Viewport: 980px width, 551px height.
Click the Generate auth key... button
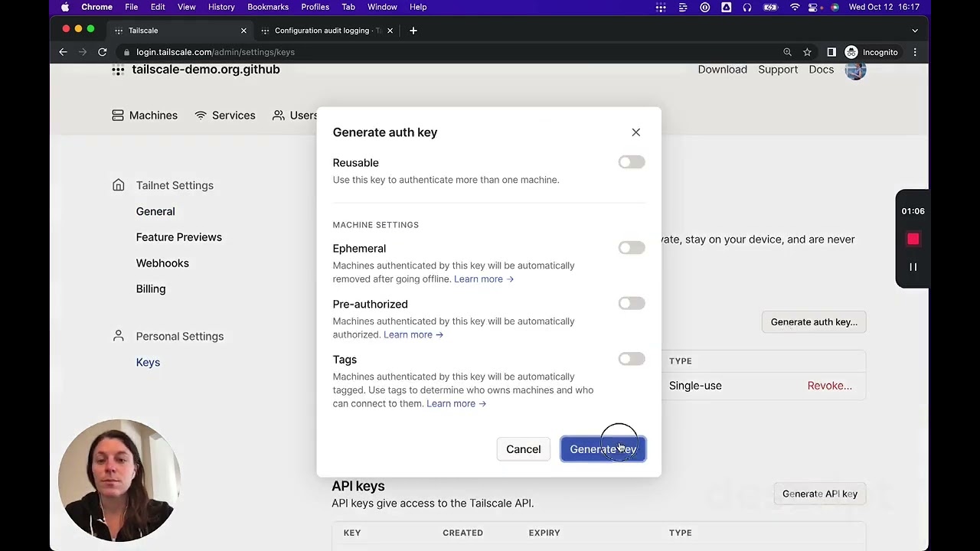[x=814, y=322]
